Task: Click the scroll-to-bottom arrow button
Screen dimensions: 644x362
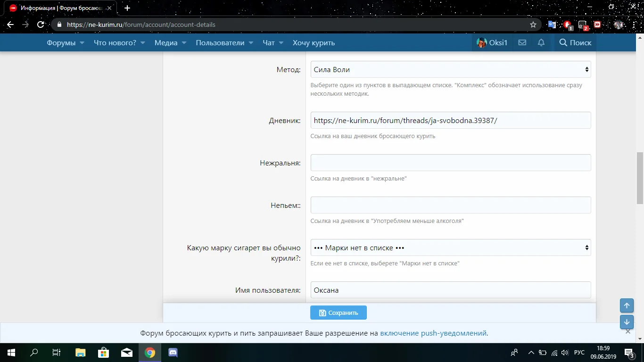Action: (x=627, y=322)
